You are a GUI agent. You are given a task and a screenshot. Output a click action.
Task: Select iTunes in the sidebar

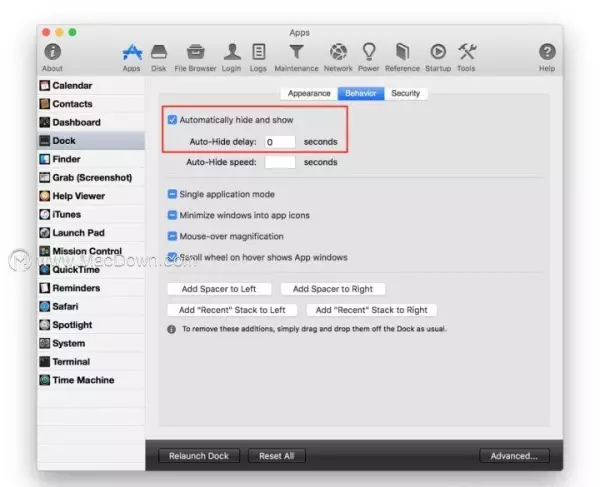coord(91,214)
